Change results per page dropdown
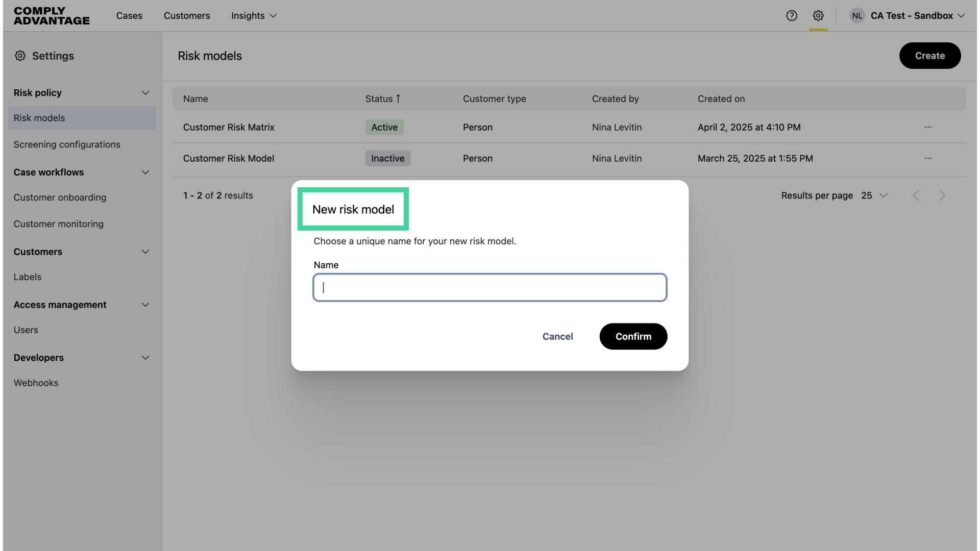The width and height of the screenshot is (980, 551). [x=874, y=195]
